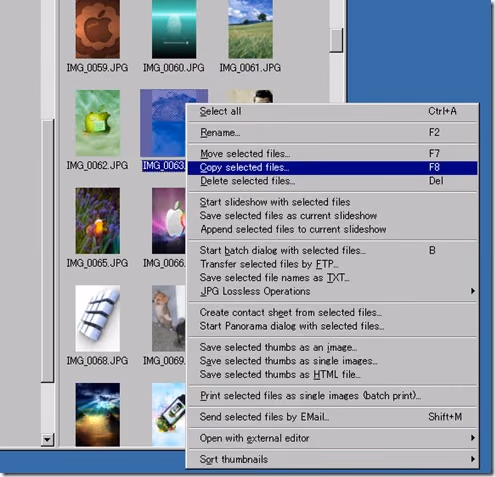
Task: Click the thumbnail pane vertical scrollbar handle
Action: click(336, 40)
